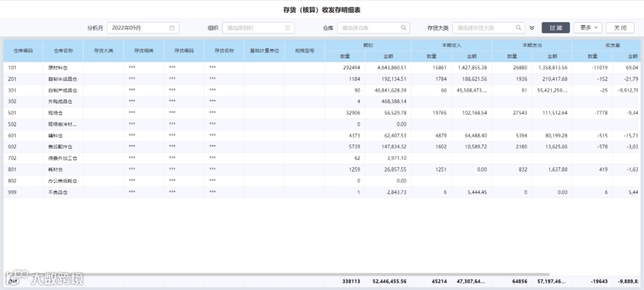This screenshot has width=644, height=290.
Task: Select the 办公类低耗仓 row name
Action: (x=63, y=180)
